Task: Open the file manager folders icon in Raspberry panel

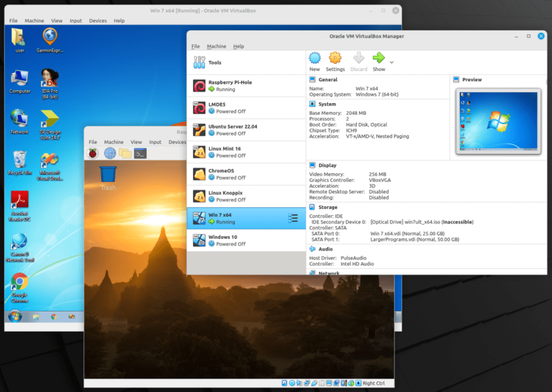Action: (x=125, y=153)
